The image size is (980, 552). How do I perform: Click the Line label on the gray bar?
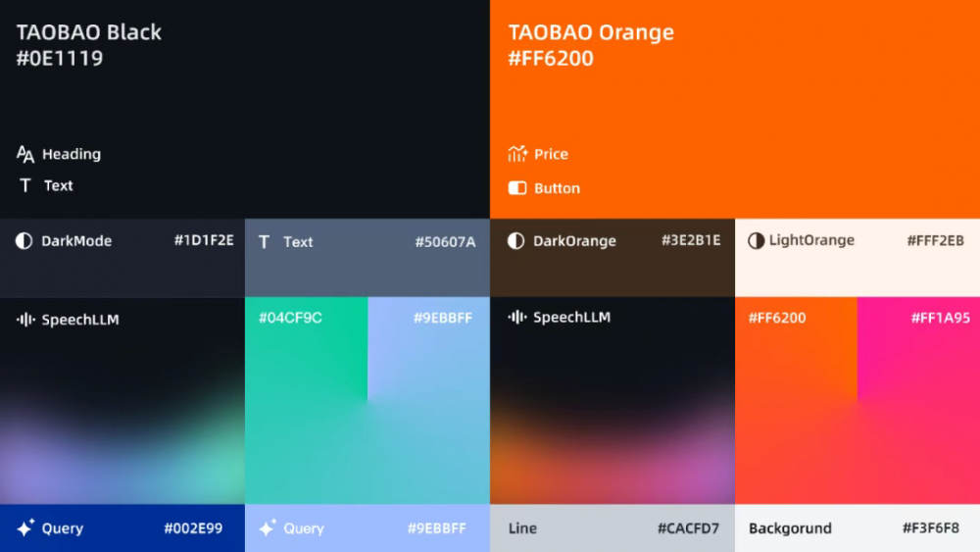coord(522,528)
